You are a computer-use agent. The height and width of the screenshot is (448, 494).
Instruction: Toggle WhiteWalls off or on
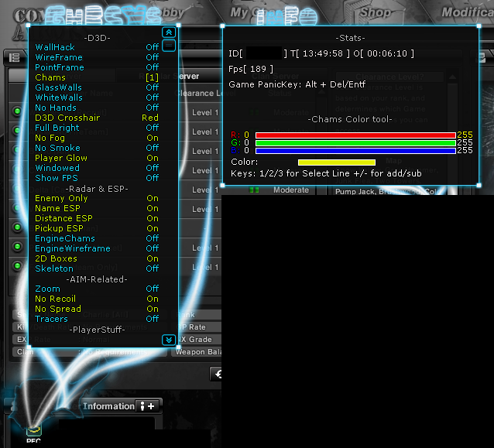tap(97, 97)
